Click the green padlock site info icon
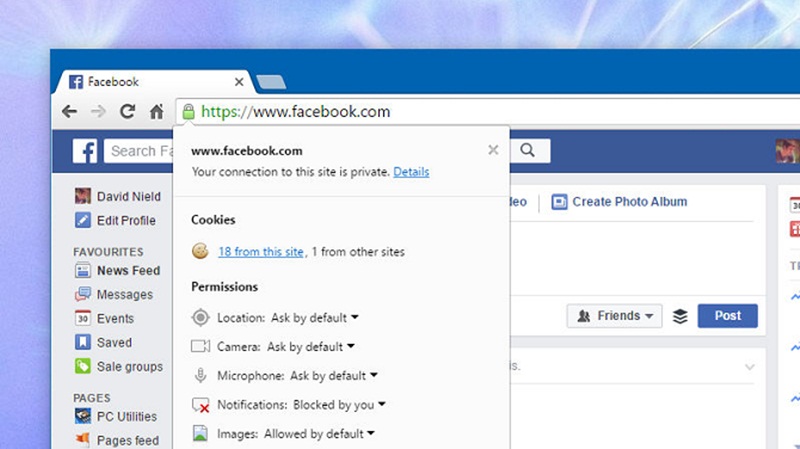 coord(188,111)
